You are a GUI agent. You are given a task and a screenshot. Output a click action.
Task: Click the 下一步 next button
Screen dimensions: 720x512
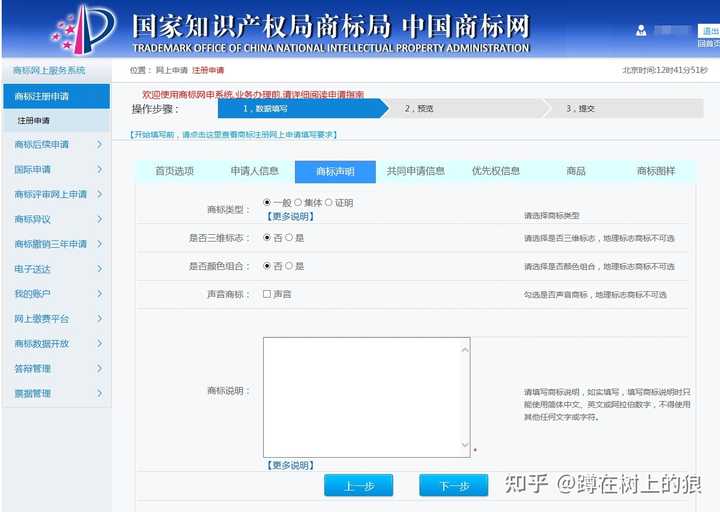tap(454, 485)
